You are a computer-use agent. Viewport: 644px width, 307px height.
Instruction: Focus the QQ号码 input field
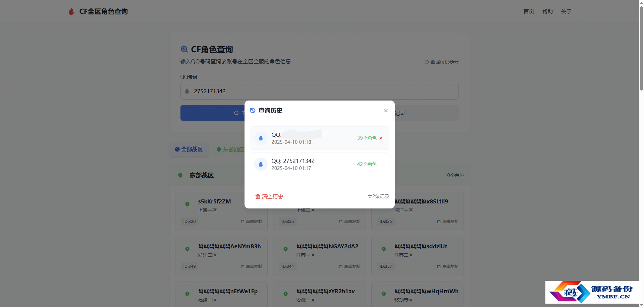(x=320, y=91)
